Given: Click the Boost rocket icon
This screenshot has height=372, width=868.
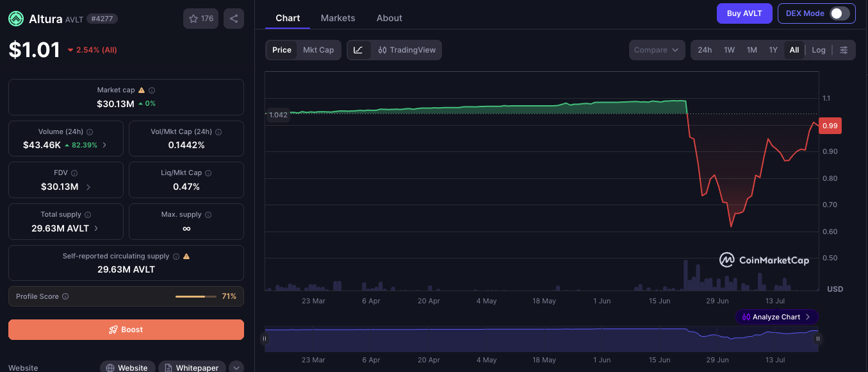Looking at the screenshot, I should [113, 330].
